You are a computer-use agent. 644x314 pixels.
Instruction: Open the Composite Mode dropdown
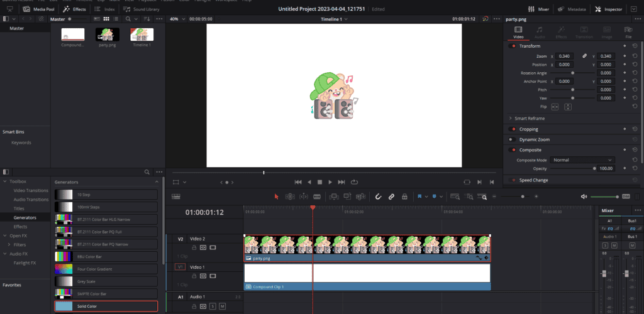[x=582, y=160]
